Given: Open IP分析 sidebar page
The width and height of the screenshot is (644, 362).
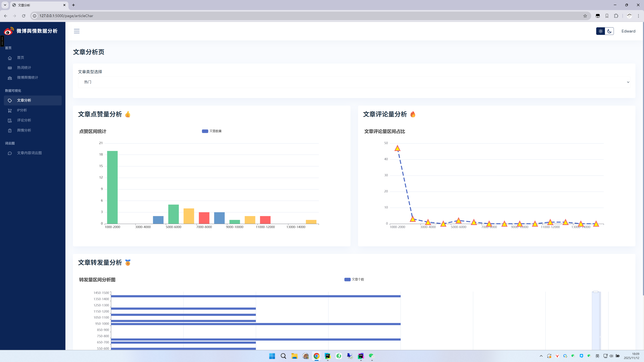Looking at the screenshot, I should pyautogui.click(x=22, y=110).
